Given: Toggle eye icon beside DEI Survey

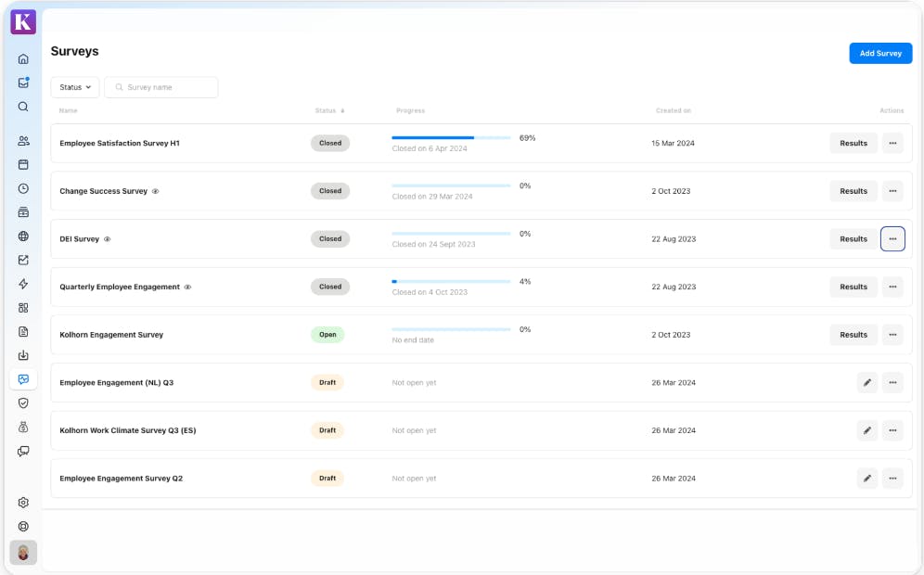Looking at the screenshot, I should click(x=108, y=239).
